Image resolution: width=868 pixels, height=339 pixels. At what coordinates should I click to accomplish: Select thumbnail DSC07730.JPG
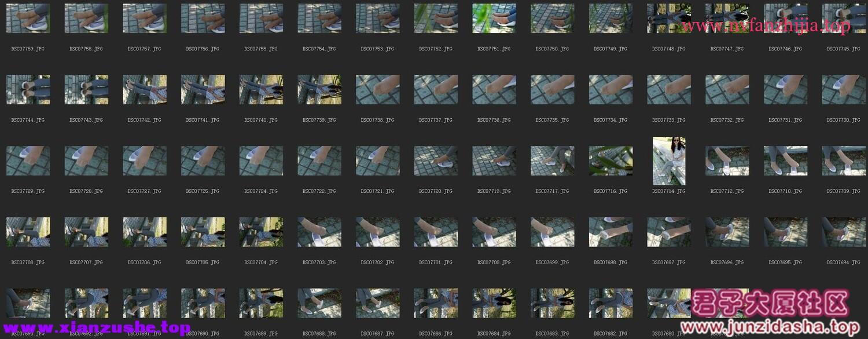844,89
